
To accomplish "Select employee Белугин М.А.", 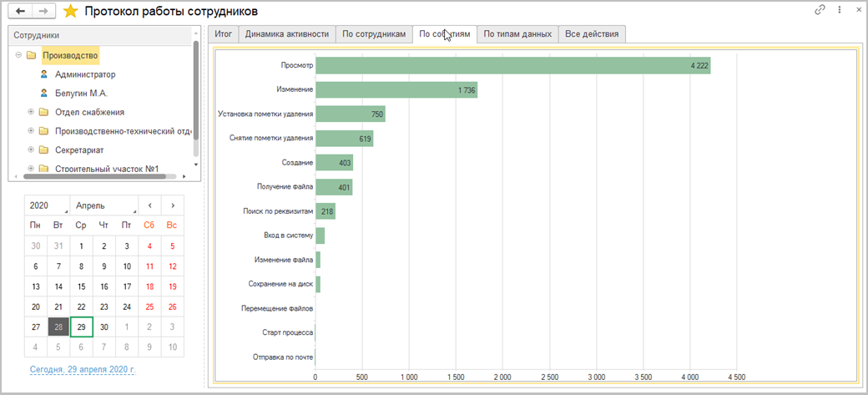I will coord(81,93).
